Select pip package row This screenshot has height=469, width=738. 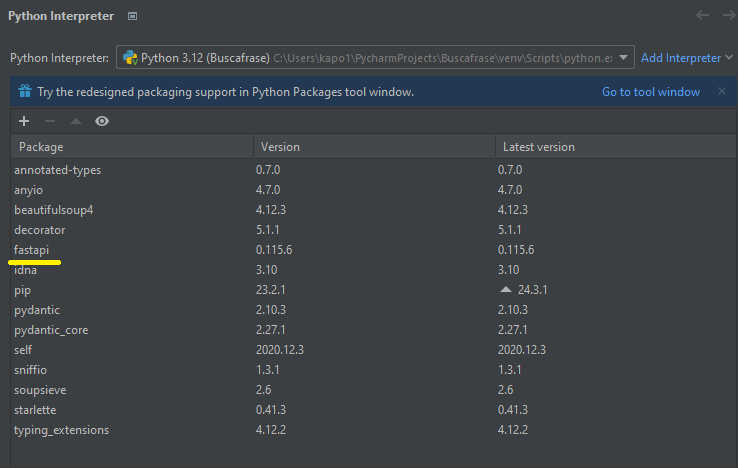(374, 290)
